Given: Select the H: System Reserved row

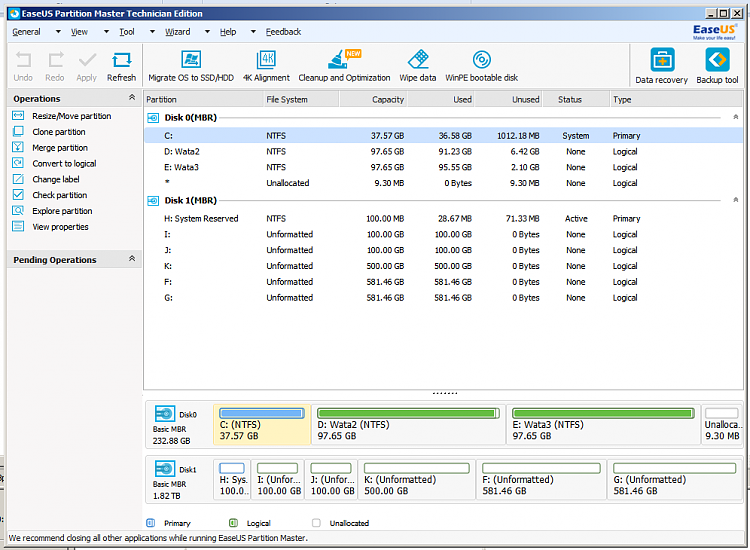Looking at the screenshot, I should click(x=443, y=219).
